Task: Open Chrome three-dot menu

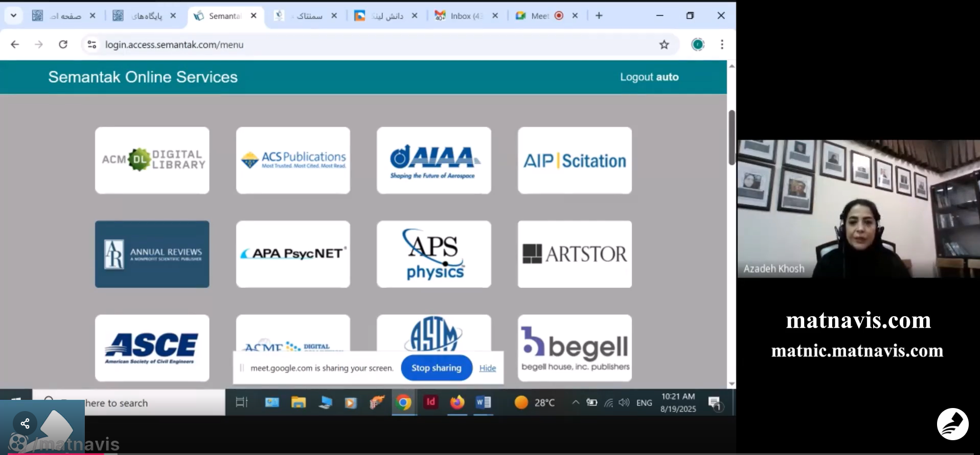Action: 722,44
